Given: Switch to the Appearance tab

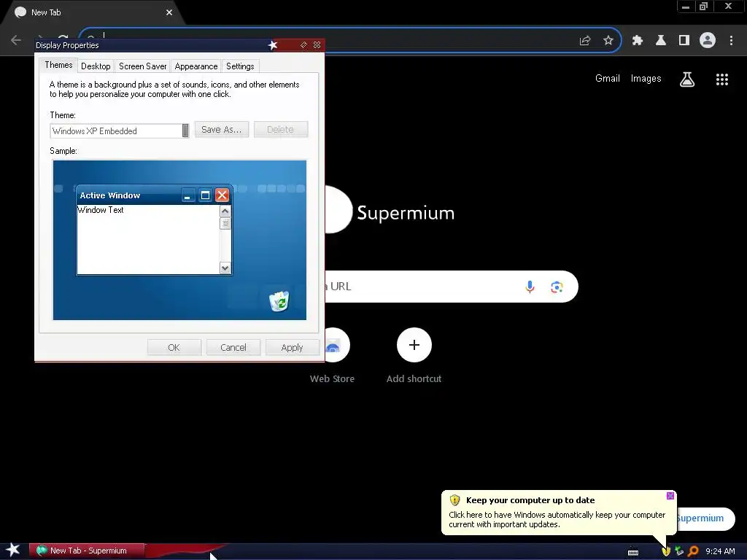Looking at the screenshot, I should pyautogui.click(x=196, y=66).
